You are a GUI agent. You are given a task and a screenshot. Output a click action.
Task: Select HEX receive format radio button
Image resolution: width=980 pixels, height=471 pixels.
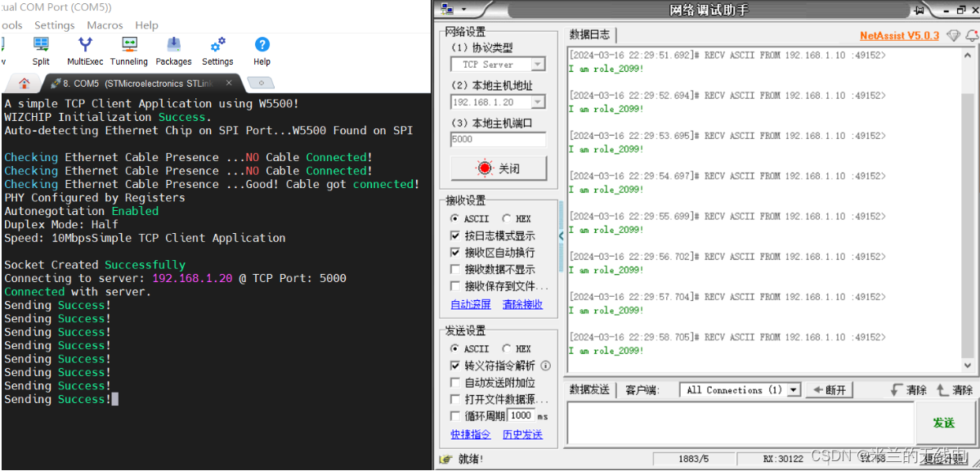(506, 218)
